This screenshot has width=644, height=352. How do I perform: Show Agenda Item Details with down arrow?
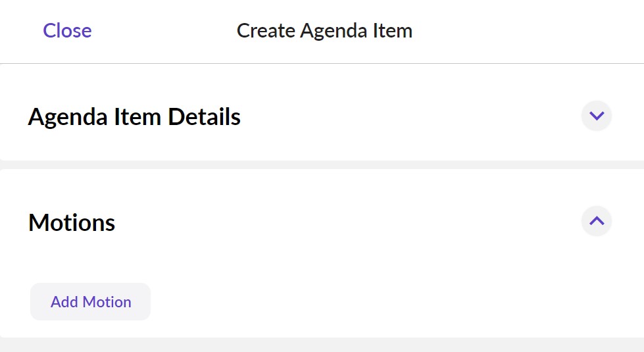pos(597,116)
